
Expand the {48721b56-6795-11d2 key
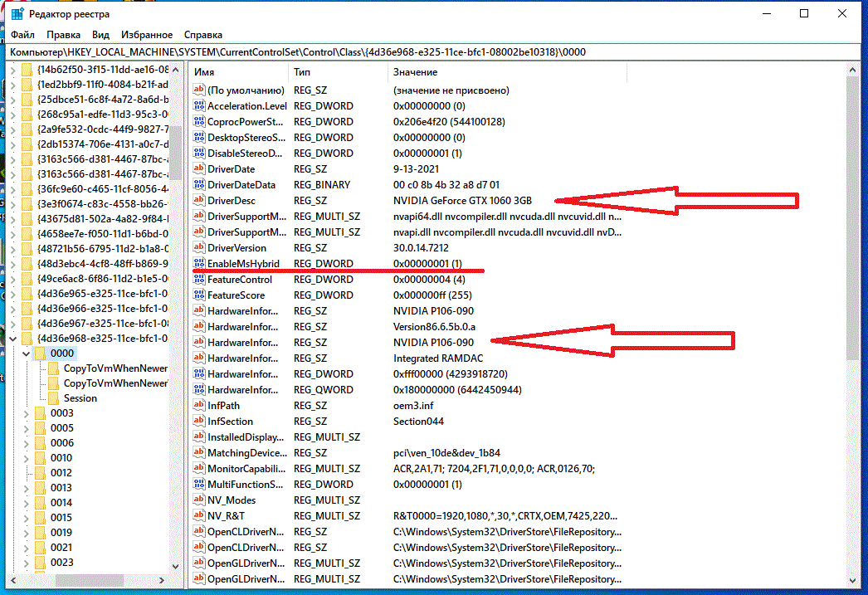point(12,248)
